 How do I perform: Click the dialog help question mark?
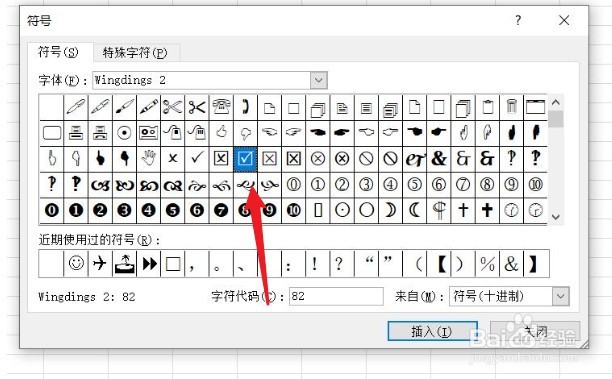coord(518,20)
